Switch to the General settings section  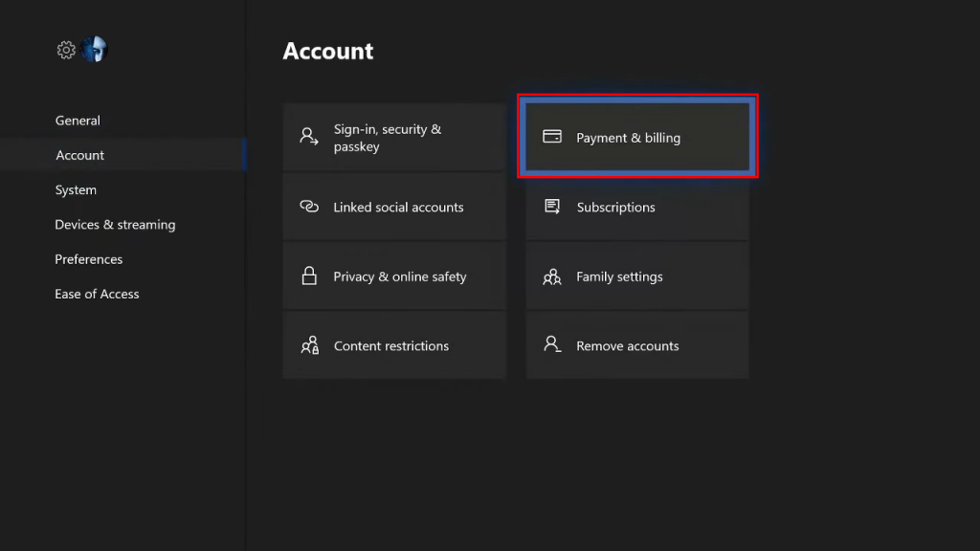coord(78,120)
